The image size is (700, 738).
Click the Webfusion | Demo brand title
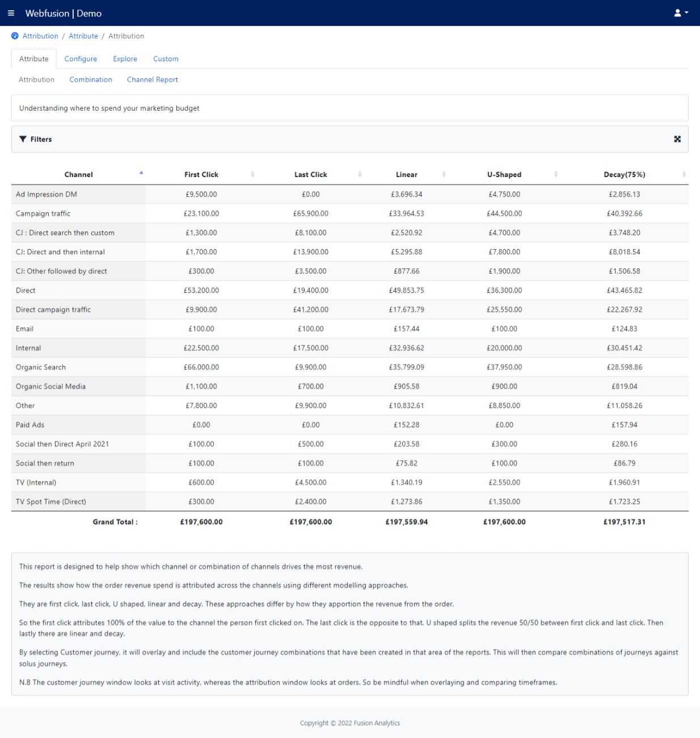click(x=64, y=13)
